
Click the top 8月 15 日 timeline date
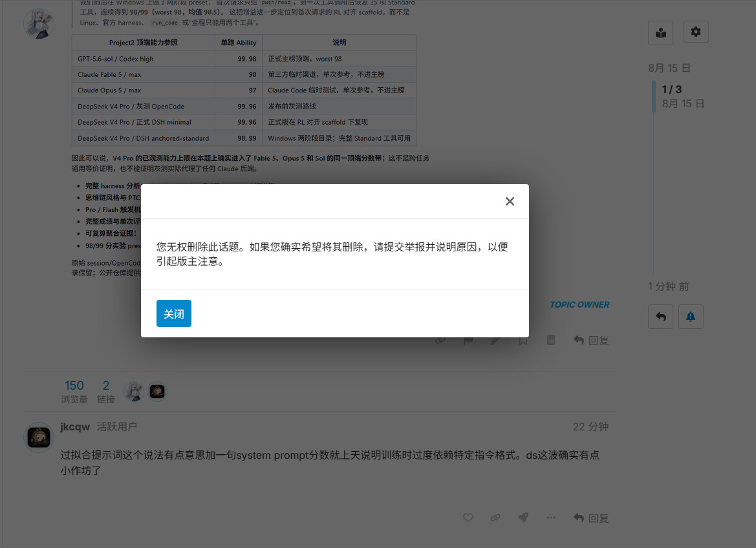(669, 68)
